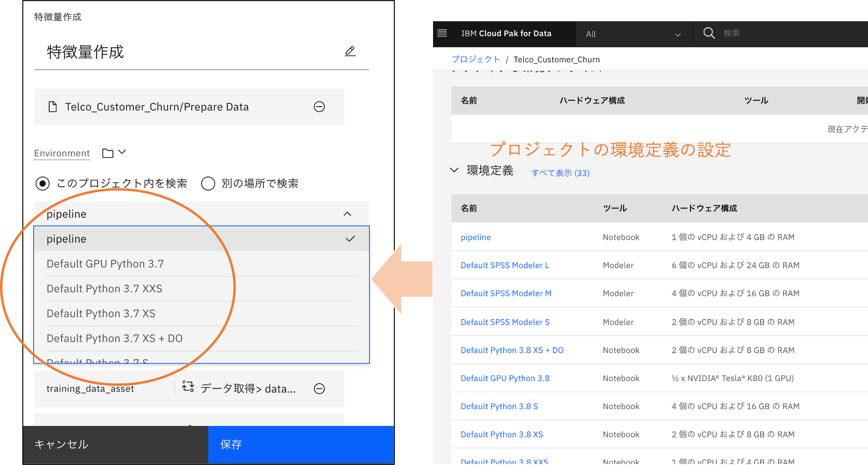Viewport: 868px width, 465px height.
Task: Click the search magnifier icon
Action: [709, 33]
